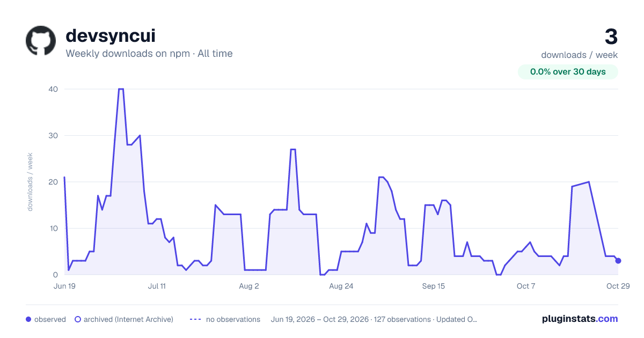Click the dashed 'no observations' legend line
Image resolution: width=644 pixels, height=338 pixels.
(x=195, y=319)
